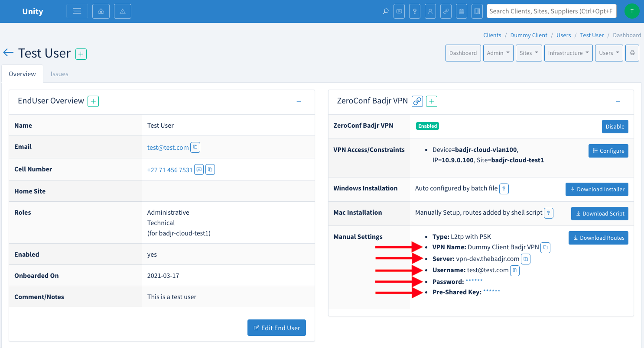Send SMS to cell number icon
The height and width of the screenshot is (348, 644).
[199, 170]
